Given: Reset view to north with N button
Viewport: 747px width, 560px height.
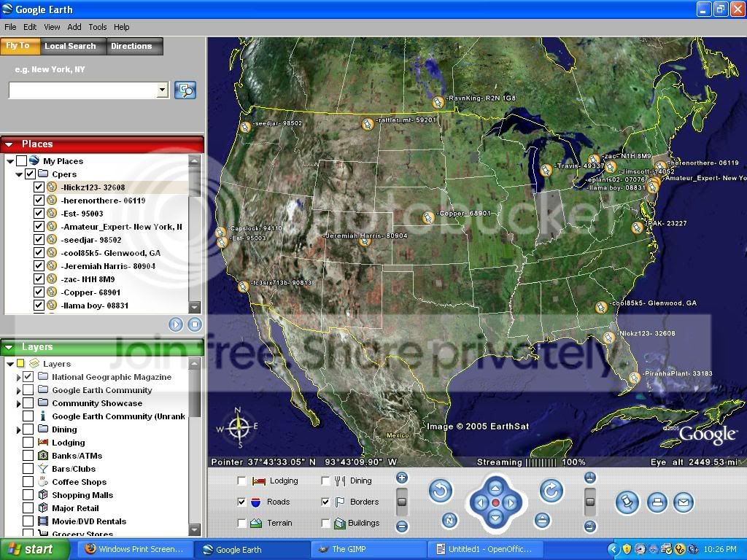Looking at the screenshot, I should tap(449, 520).
